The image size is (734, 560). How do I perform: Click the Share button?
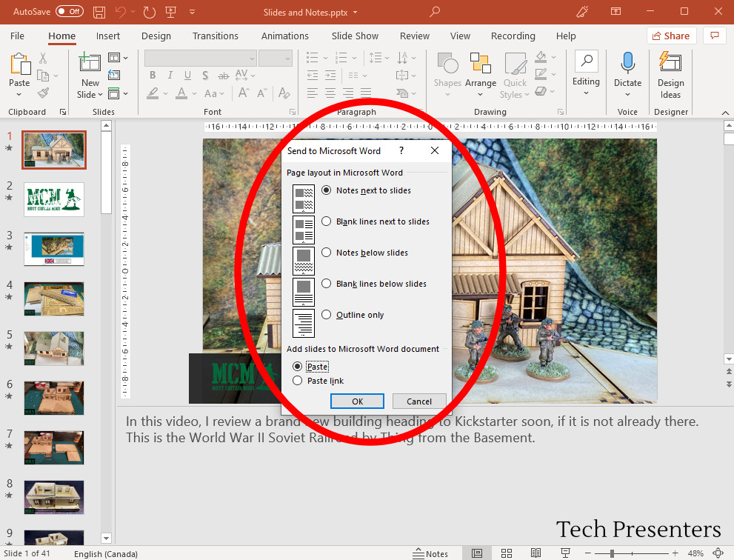tap(671, 36)
